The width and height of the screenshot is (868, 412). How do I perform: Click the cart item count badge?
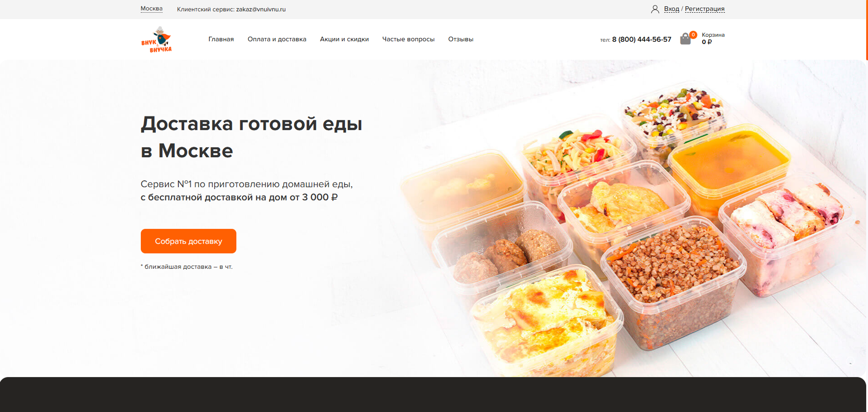pos(693,35)
